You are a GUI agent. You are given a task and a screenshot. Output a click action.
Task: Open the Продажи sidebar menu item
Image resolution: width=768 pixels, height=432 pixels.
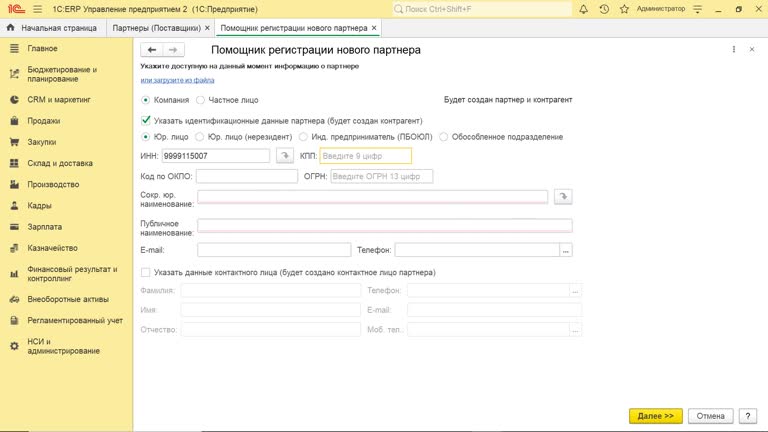tap(43, 121)
